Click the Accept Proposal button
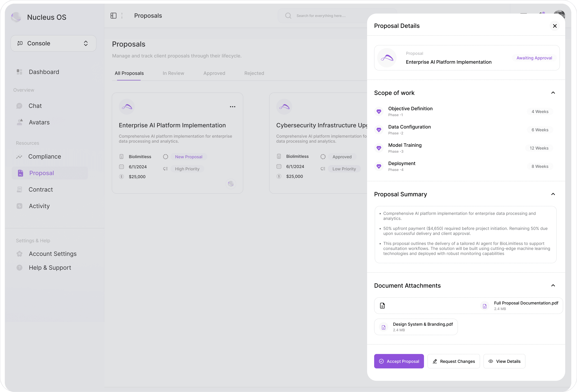Viewport: 577px width, 392px height. click(x=399, y=361)
